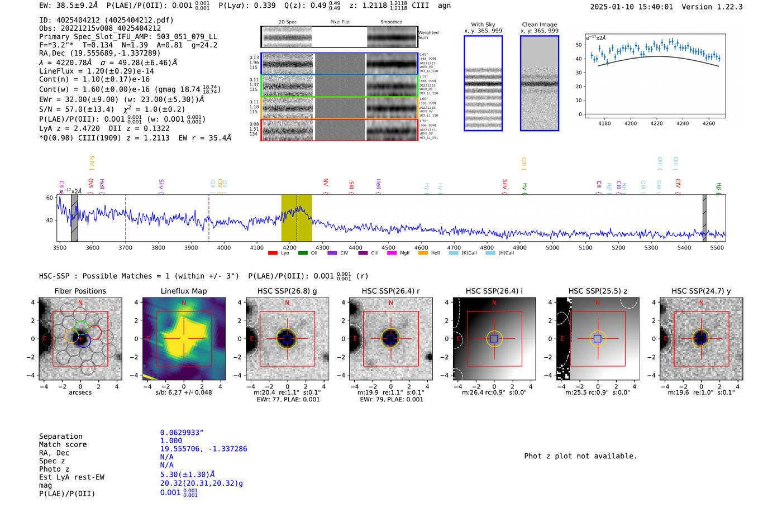782x532 pixels.
Task: Select the blue-bordered fiber spectrum row
Action: [x=340, y=64]
